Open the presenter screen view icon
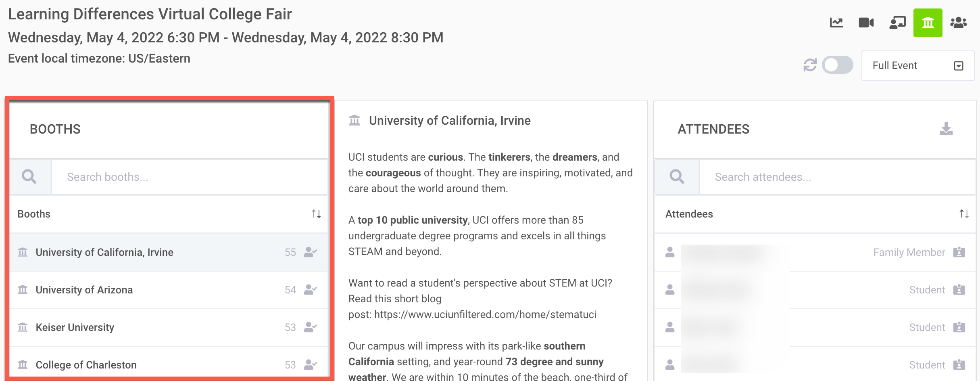 click(x=897, y=23)
